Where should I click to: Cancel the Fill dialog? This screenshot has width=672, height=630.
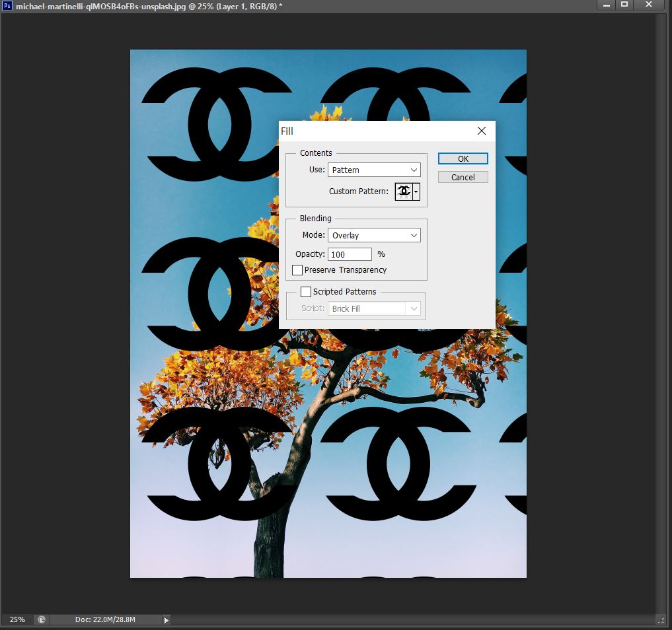tap(463, 177)
